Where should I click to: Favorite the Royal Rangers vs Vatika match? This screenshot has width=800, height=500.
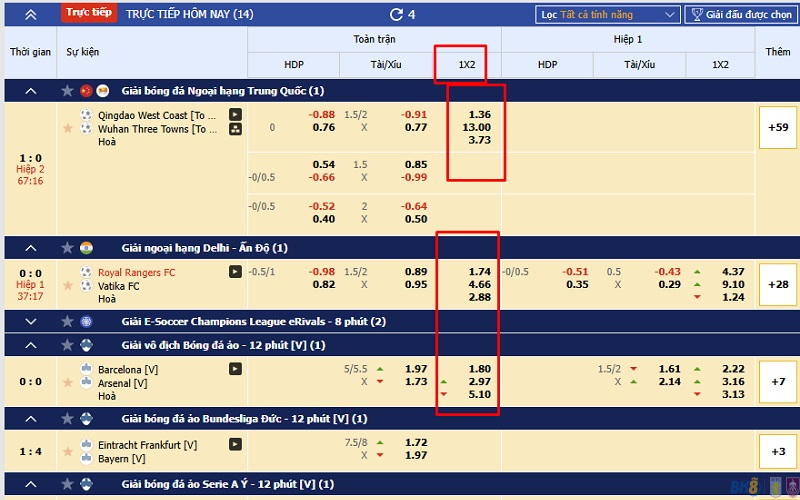(68, 284)
